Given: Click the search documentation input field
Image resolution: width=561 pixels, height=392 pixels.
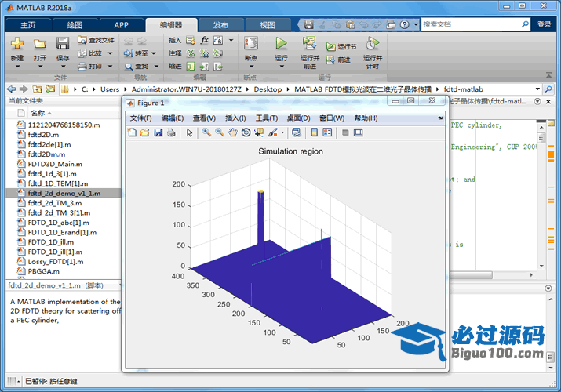Looking at the screenshot, I should click(x=472, y=24).
